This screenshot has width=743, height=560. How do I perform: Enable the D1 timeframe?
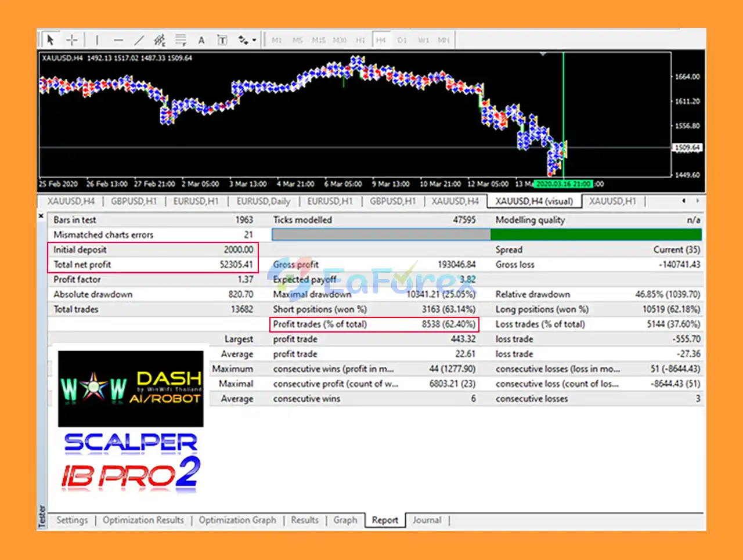(402, 40)
